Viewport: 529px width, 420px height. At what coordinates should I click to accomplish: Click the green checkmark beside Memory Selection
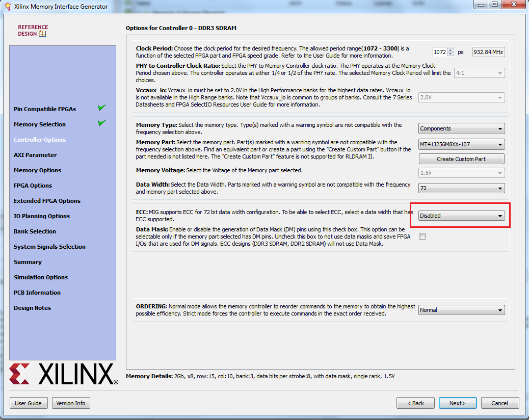tap(102, 123)
